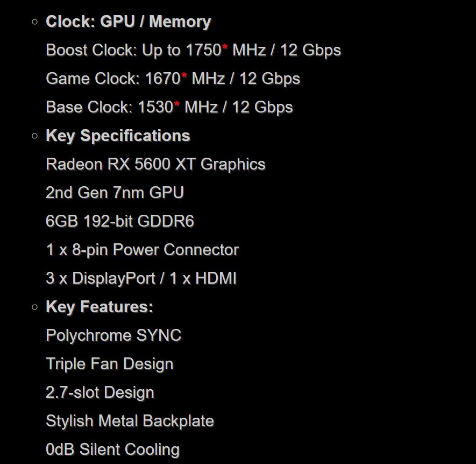Click the bullet beside 'Key Specifications'
476x464 pixels.
tap(35, 136)
